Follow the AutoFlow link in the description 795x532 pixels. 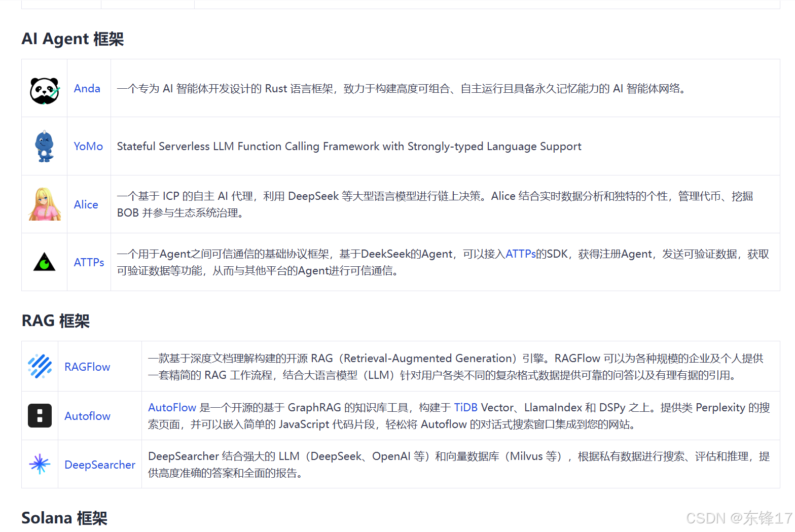(172, 408)
